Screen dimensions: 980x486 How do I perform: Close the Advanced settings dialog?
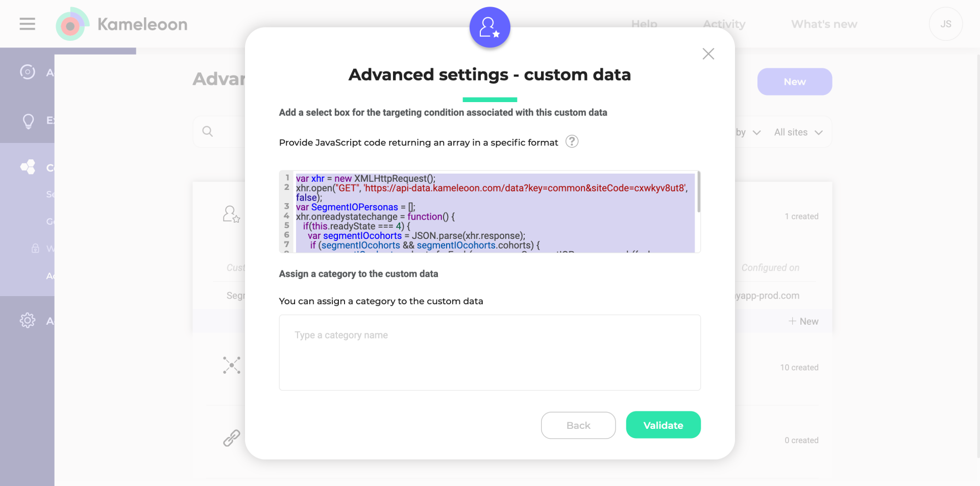coord(708,54)
